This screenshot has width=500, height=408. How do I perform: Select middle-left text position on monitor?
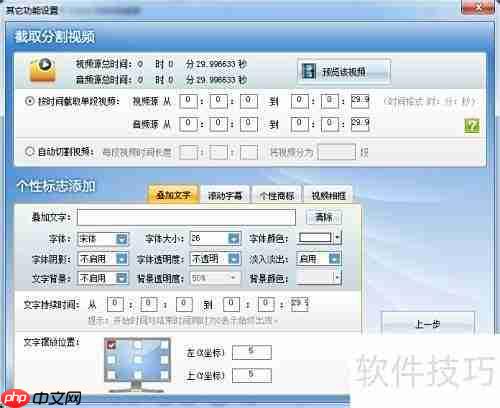pyautogui.click(x=111, y=360)
